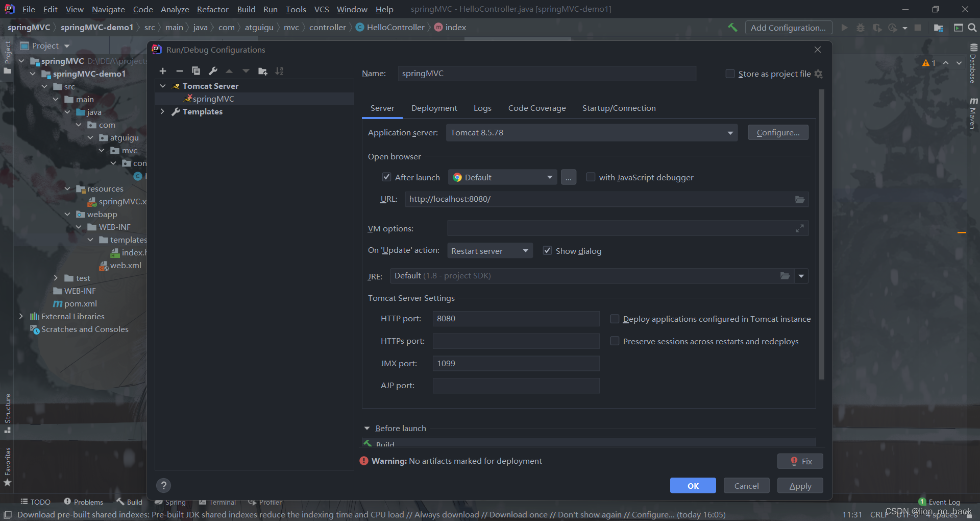Open the Startup/Connection tab
The height and width of the screenshot is (521, 980).
coord(619,108)
